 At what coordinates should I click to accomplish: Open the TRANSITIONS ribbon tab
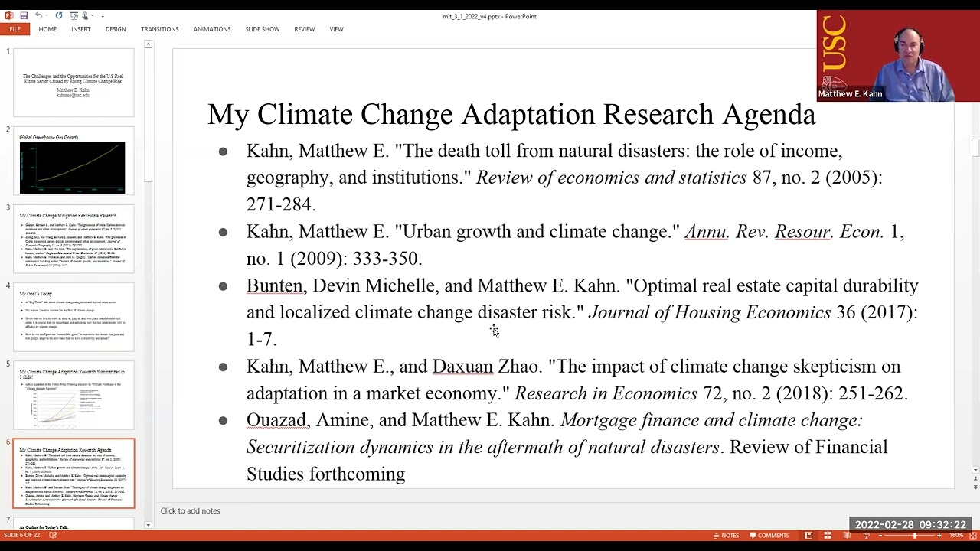click(x=159, y=29)
